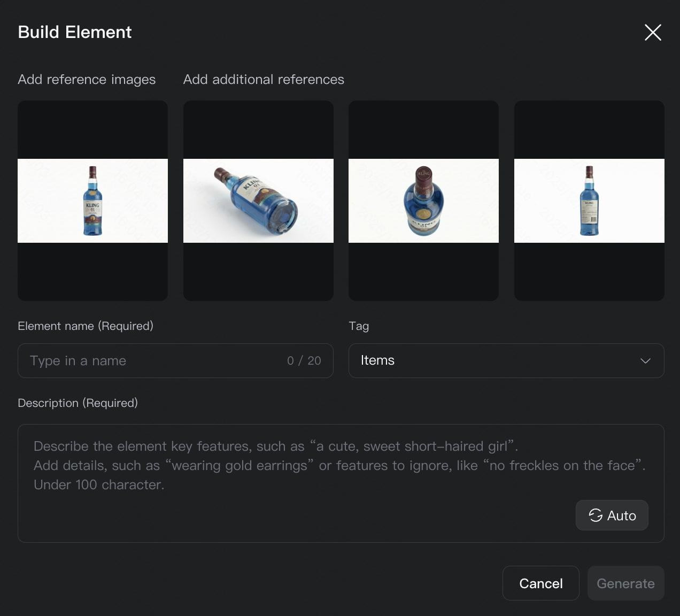Click the Element name (Required) label
Screen dimensions: 680x616
pyautogui.click(x=86, y=326)
